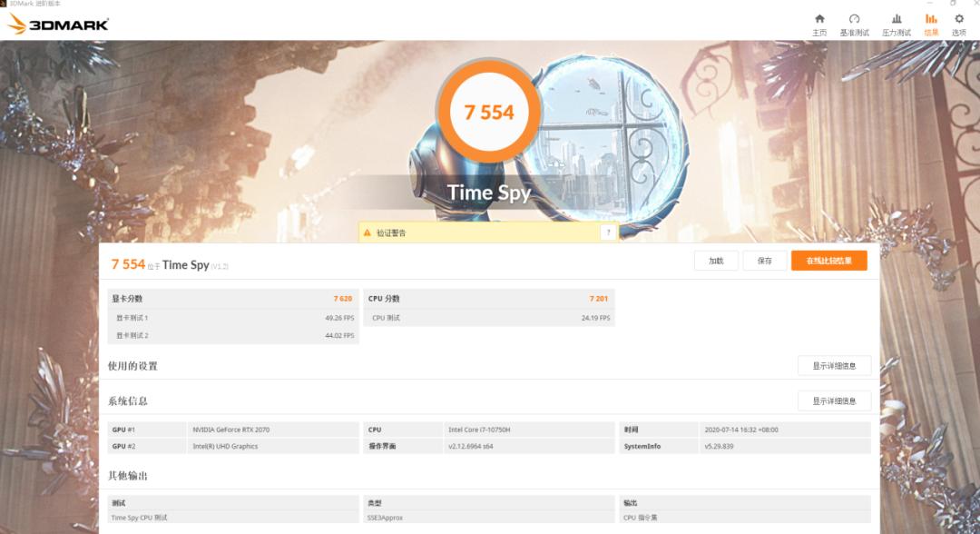Viewport: 980px width, 534px height.
Task: Select the 结果 results bar-chart icon
Action: 931,19
